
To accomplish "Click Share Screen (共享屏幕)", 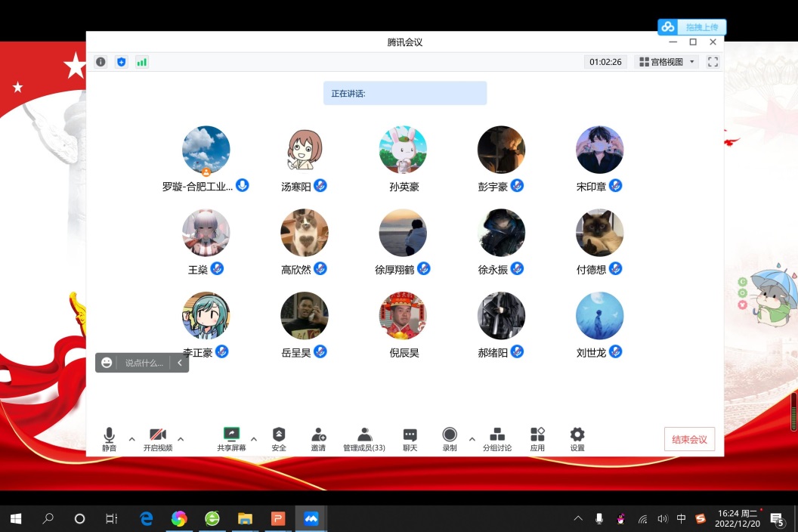I will (231, 438).
